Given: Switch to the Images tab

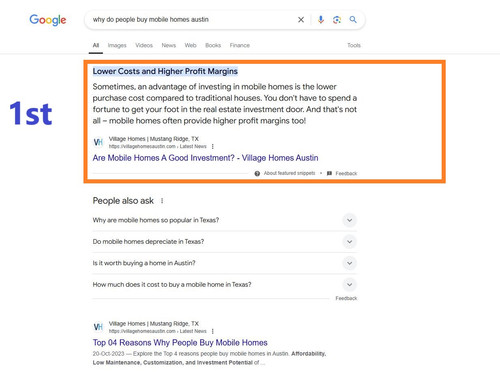Looking at the screenshot, I should pyautogui.click(x=117, y=45).
